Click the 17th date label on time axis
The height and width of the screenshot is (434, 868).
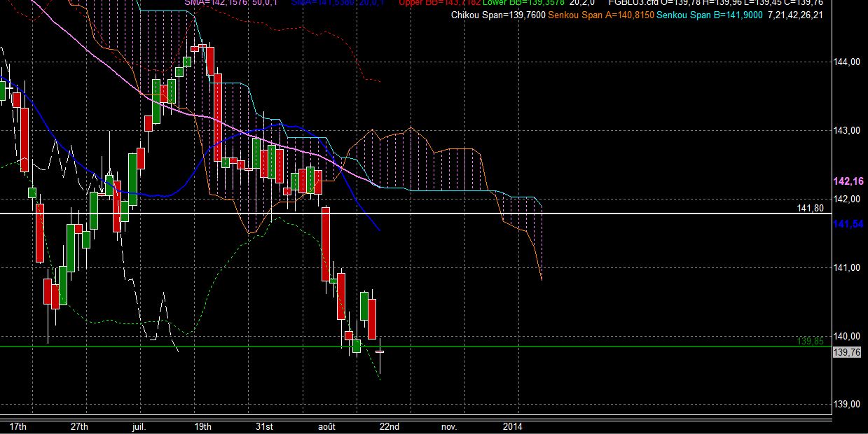pos(18,426)
